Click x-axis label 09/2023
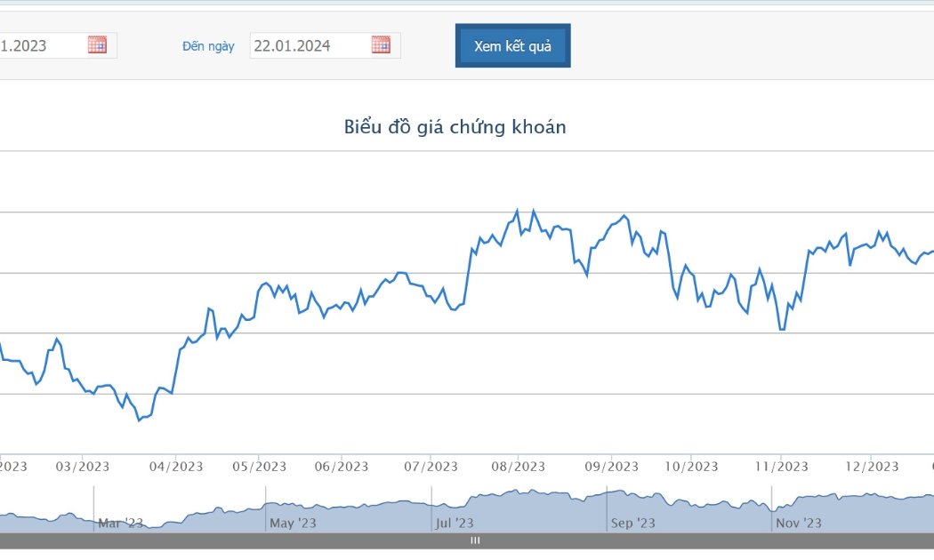This screenshot has height=560, width=934. coord(611,467)
